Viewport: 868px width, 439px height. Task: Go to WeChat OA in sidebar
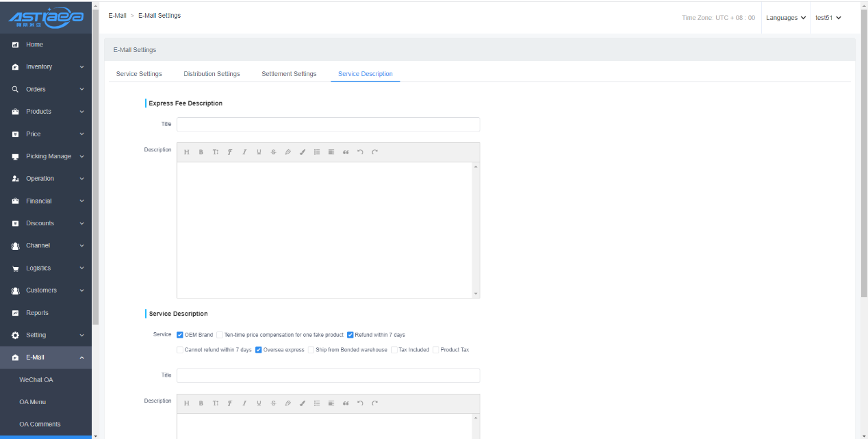(36, 380)
